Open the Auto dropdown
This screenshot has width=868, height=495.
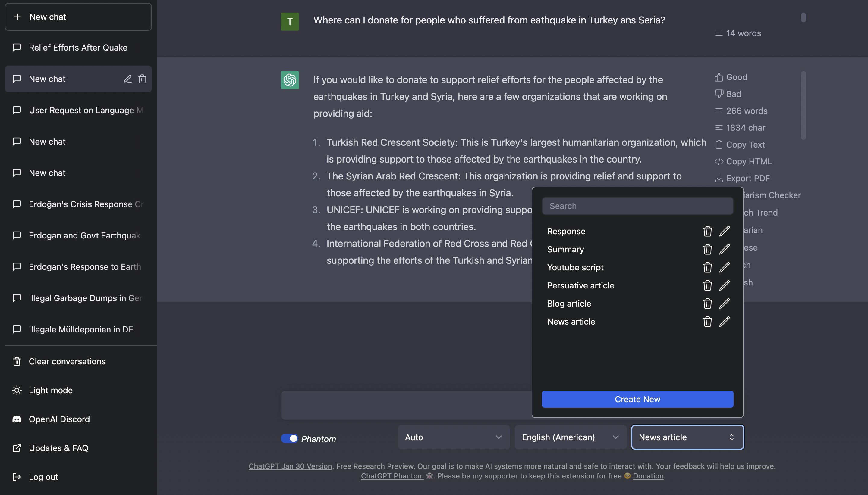click(x=454, y=437)
